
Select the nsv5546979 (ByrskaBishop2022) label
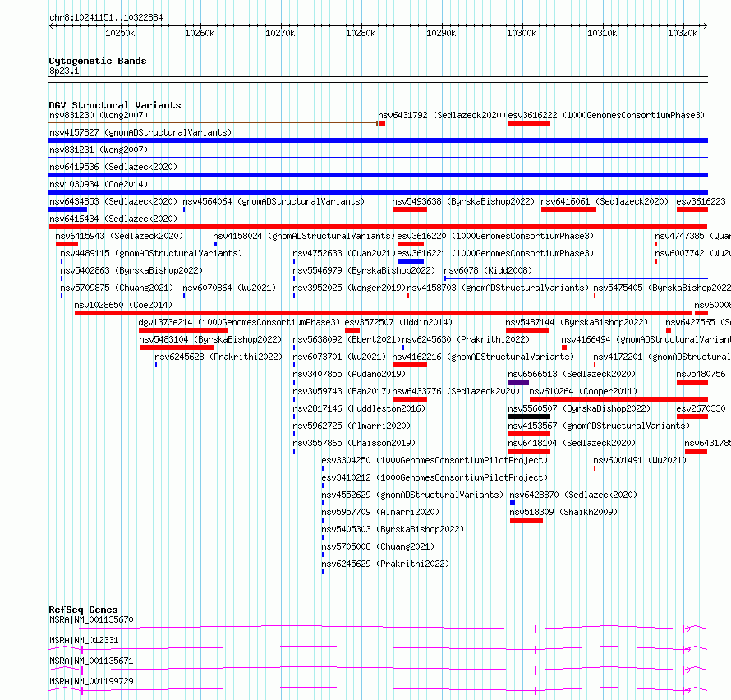364,270
